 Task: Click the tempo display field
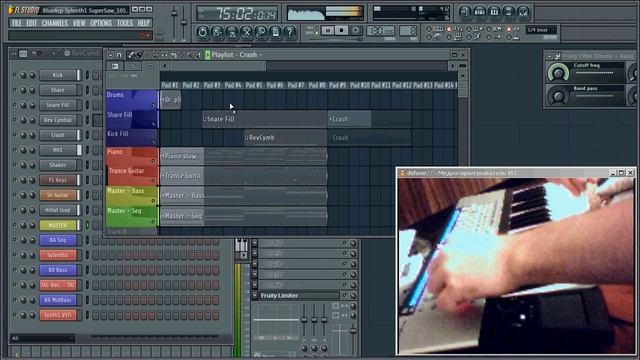tap(380, 31)
